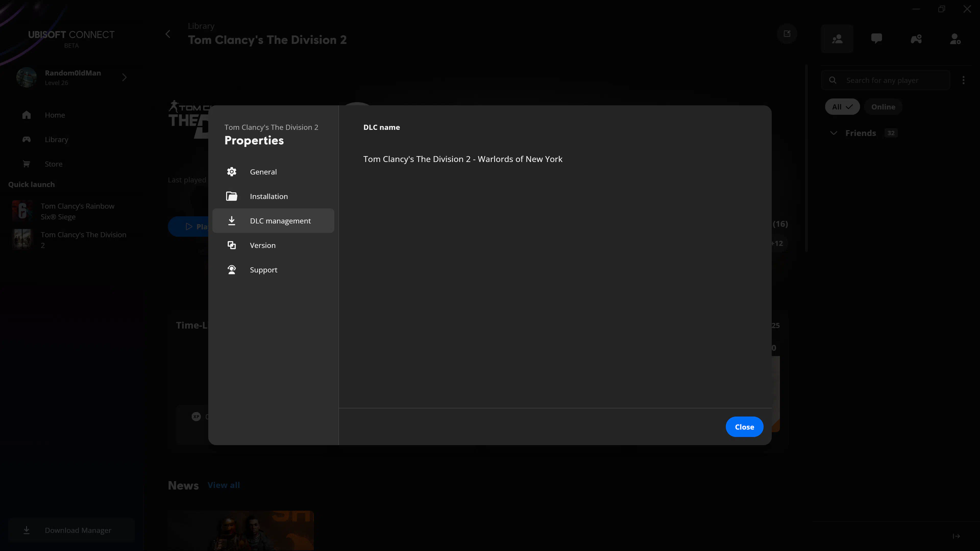
Task: Click the Library gamepad icon
Action: click(26, 140)
